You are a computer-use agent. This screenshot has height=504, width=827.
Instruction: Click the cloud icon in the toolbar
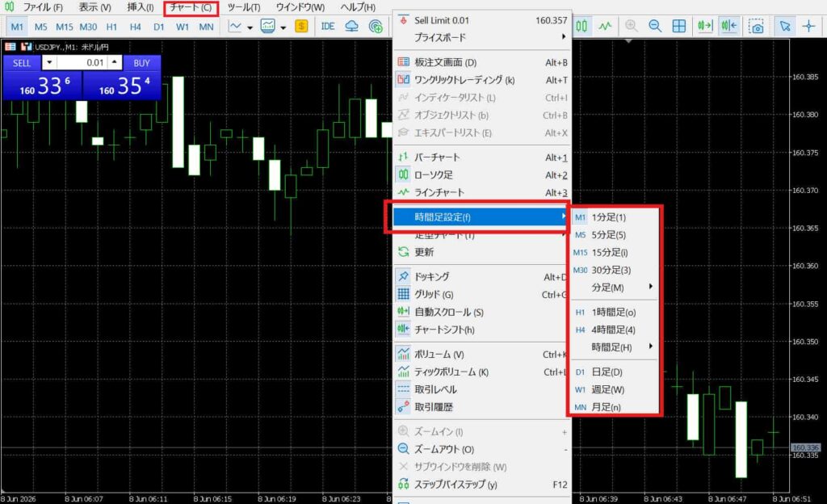click(351, 26)
